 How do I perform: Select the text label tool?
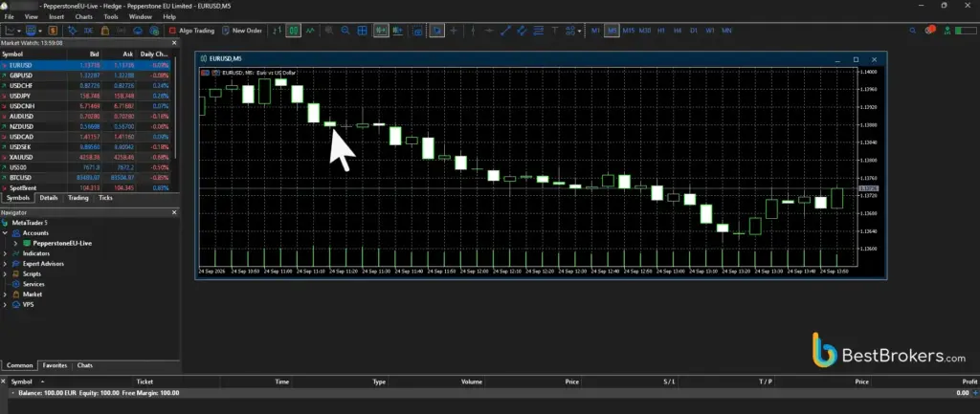(x=554, y=30)
